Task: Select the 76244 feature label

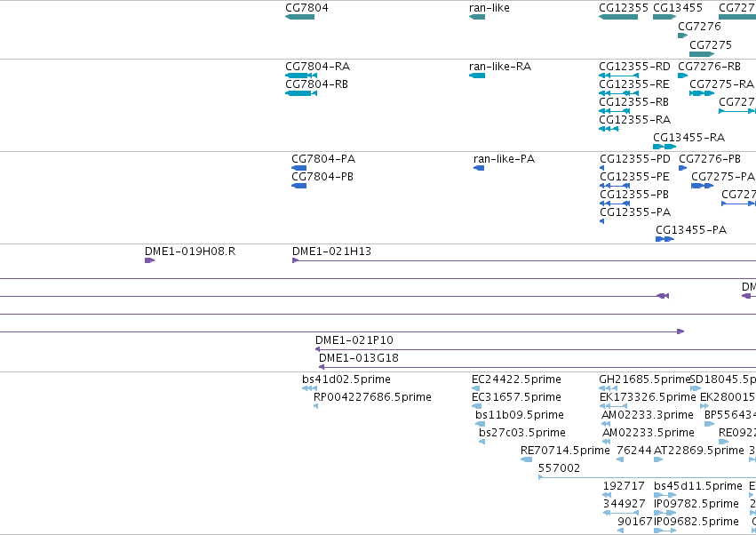Action: point(634,450)
